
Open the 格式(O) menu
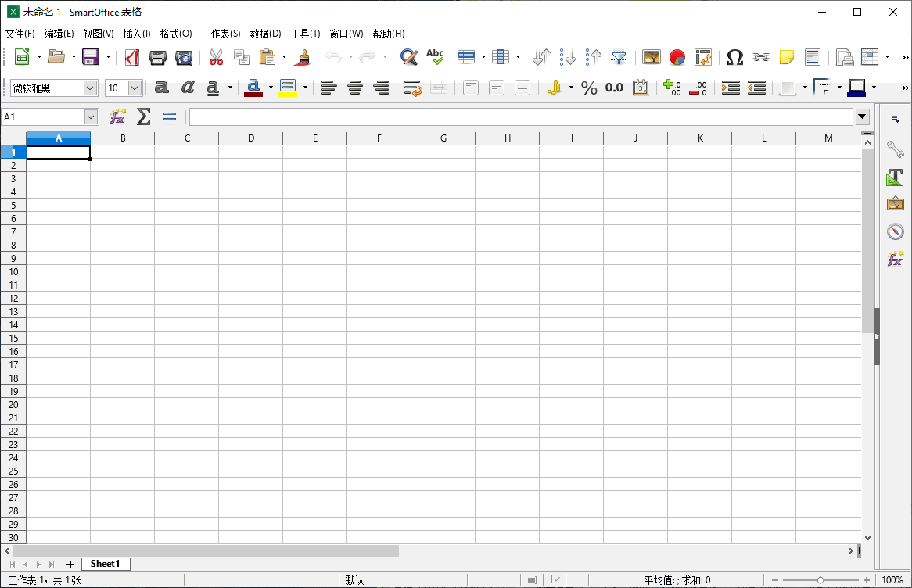click(x=176, y=34)
